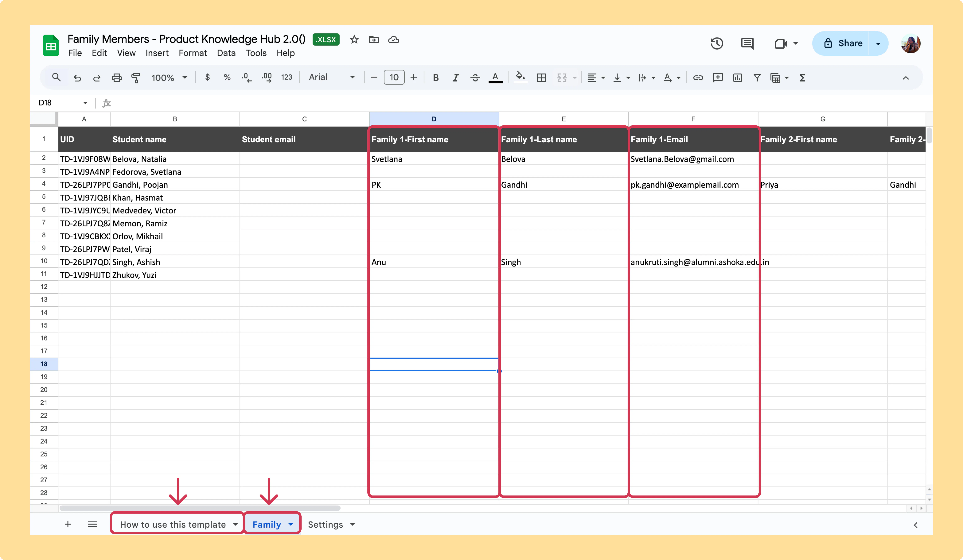Open more number formats 123
Viewport: 963px width, 560px height.
287,78
